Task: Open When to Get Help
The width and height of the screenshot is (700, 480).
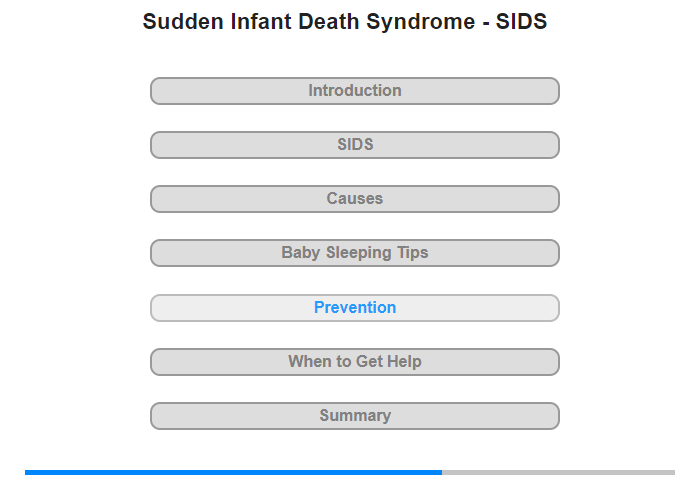Action: [x=354, y=362]
